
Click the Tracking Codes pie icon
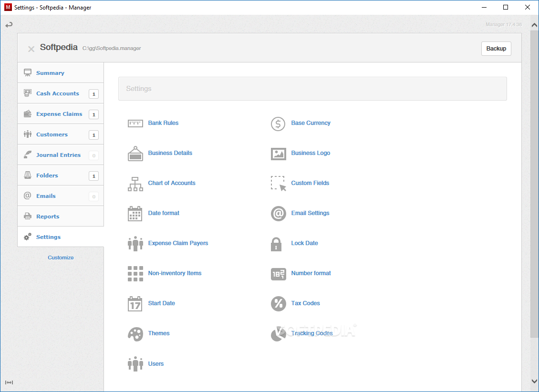point(278,334)
